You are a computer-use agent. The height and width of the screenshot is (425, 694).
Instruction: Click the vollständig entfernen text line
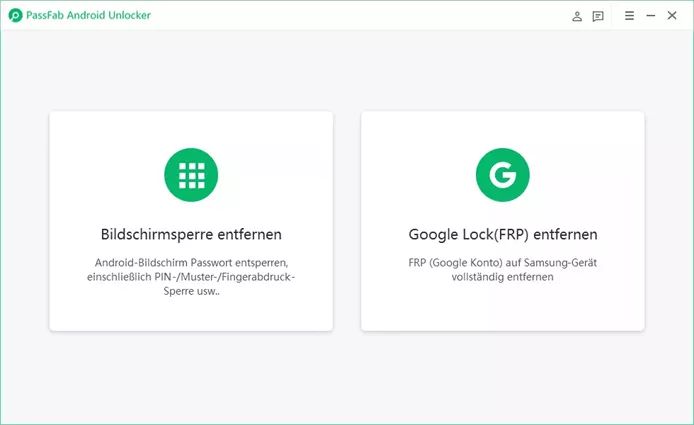[x=502, y=277]
